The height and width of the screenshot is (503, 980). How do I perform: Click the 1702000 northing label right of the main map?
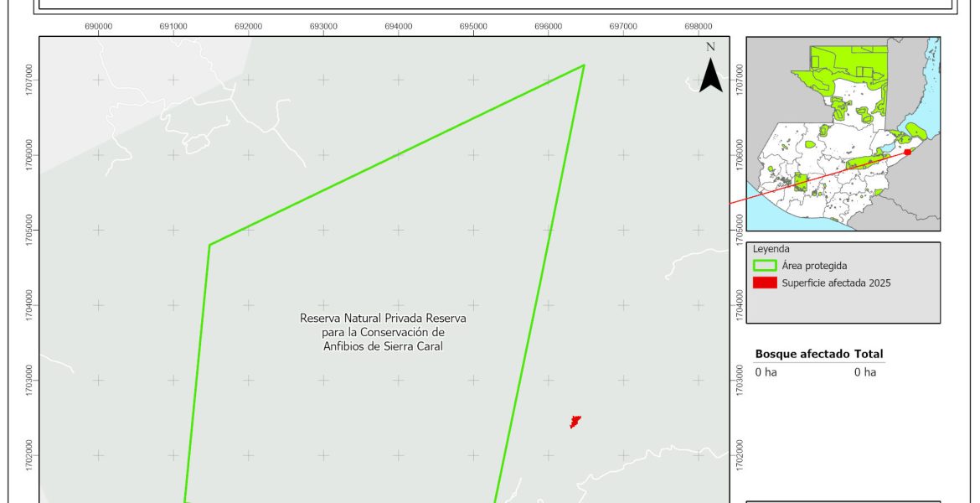click(739, 455)
